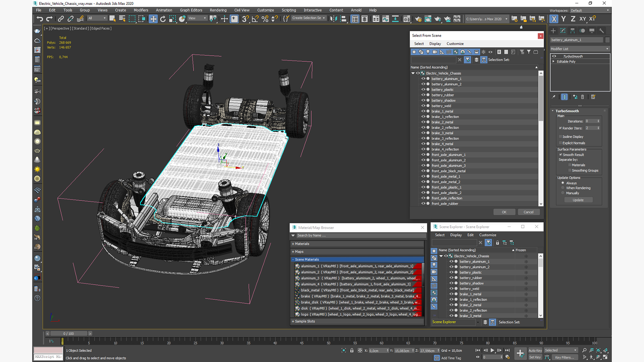Switch to the Create command panel tab

[553, 31]
